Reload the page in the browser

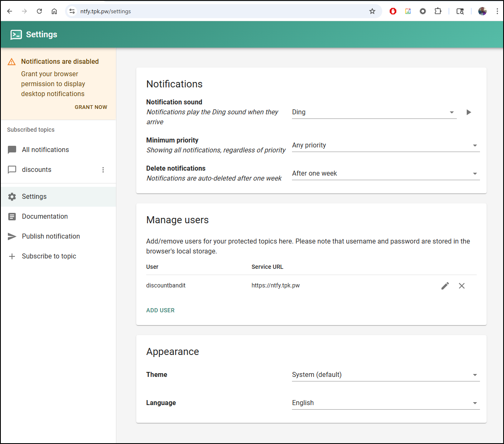click(x=39, y=11)
